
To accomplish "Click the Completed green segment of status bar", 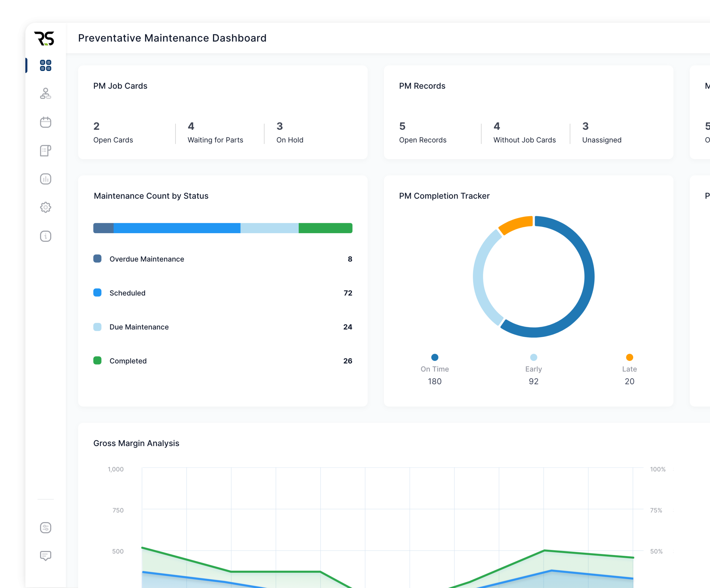I will click(326, 228).
